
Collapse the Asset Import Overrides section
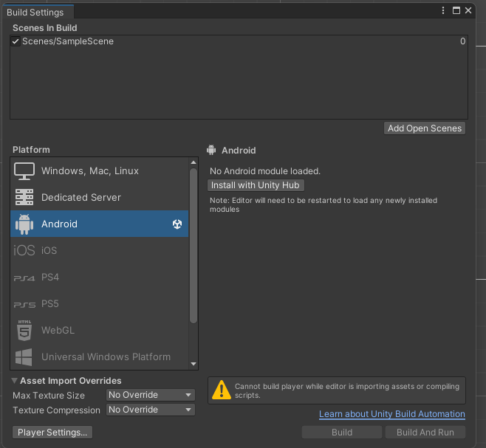coord(14,380)
